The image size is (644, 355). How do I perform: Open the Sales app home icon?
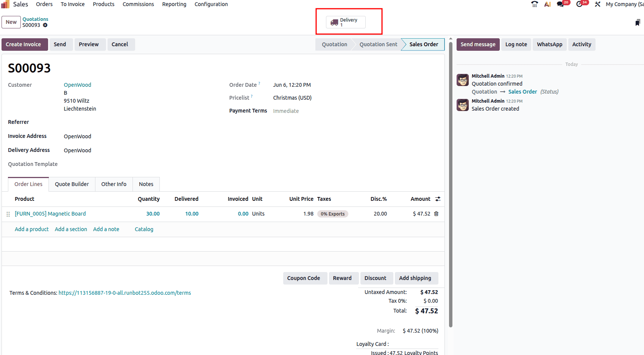point(5,4)
